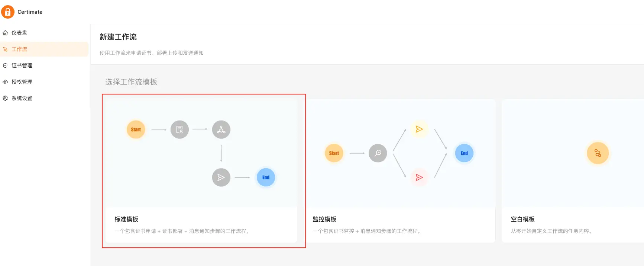
Task: Click the blue End node in monitor template
Action: (x=464, y=153)
